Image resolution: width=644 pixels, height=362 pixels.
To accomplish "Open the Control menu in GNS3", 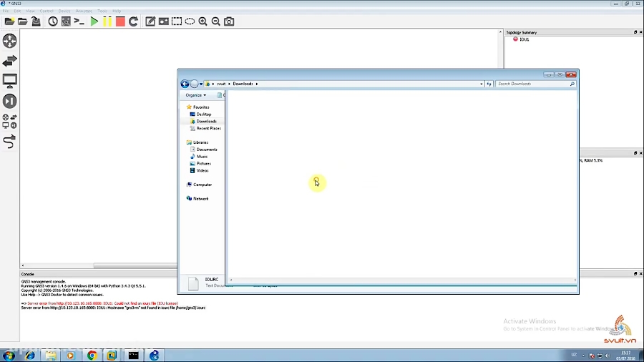I will (x=47, y=11).
